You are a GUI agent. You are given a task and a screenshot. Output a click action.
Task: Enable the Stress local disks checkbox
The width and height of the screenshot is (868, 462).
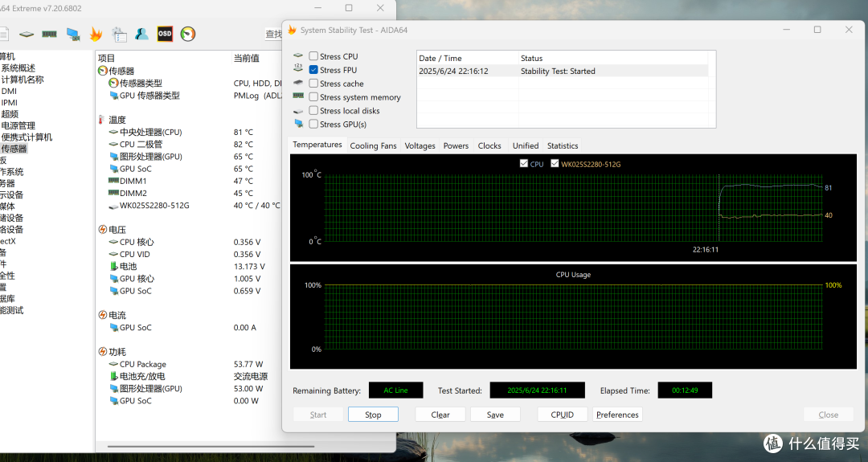313,110
